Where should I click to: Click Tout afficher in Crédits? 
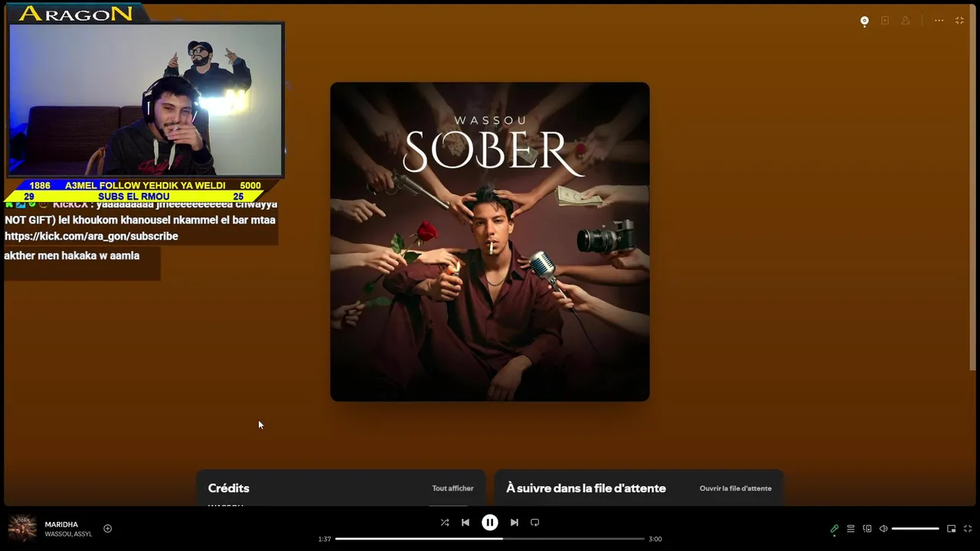pyautogui.click(x=452, y=488)
